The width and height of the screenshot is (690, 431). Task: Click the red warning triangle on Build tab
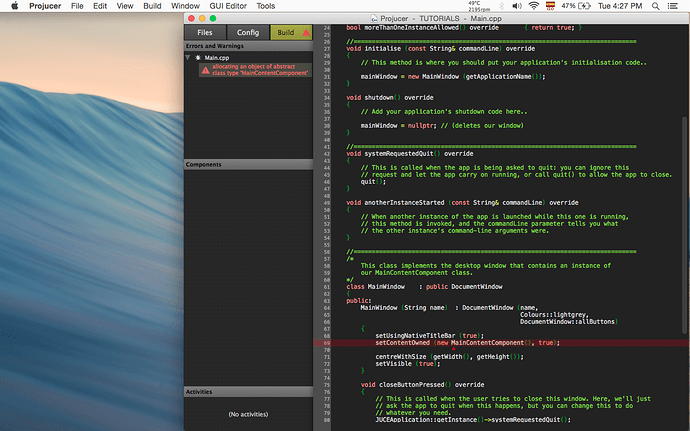point(305,33)
